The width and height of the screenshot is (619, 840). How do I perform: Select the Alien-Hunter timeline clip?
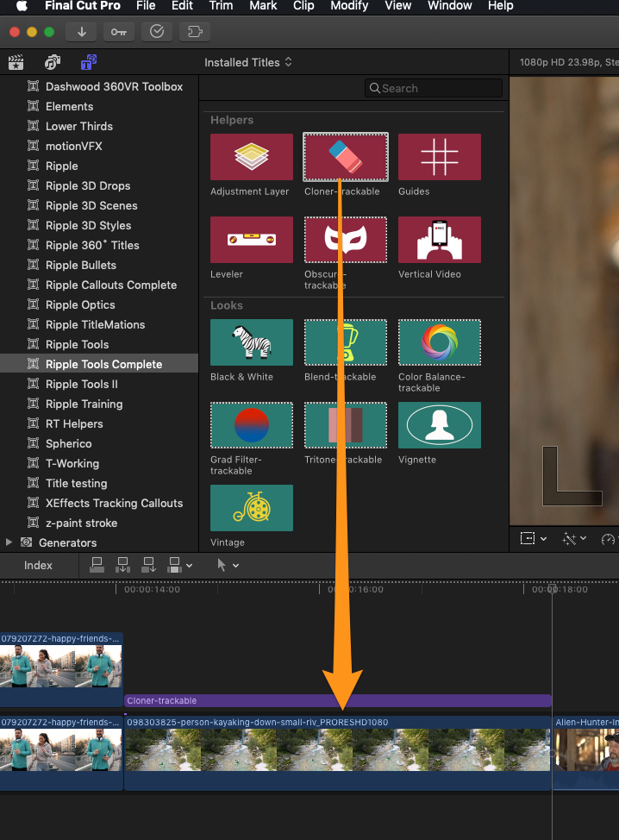coord(585,753)
